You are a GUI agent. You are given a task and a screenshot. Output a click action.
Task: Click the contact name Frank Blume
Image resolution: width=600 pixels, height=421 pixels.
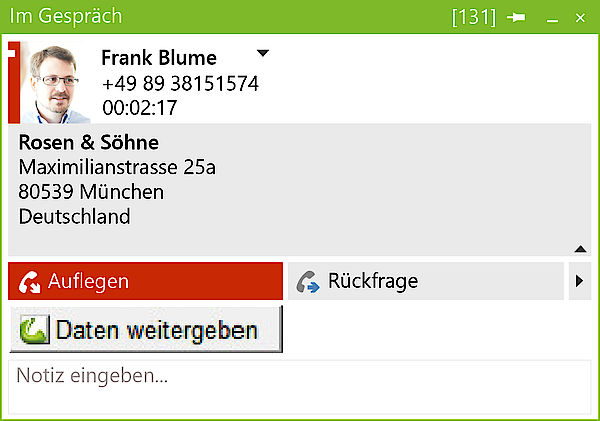[x=159, y=58]
